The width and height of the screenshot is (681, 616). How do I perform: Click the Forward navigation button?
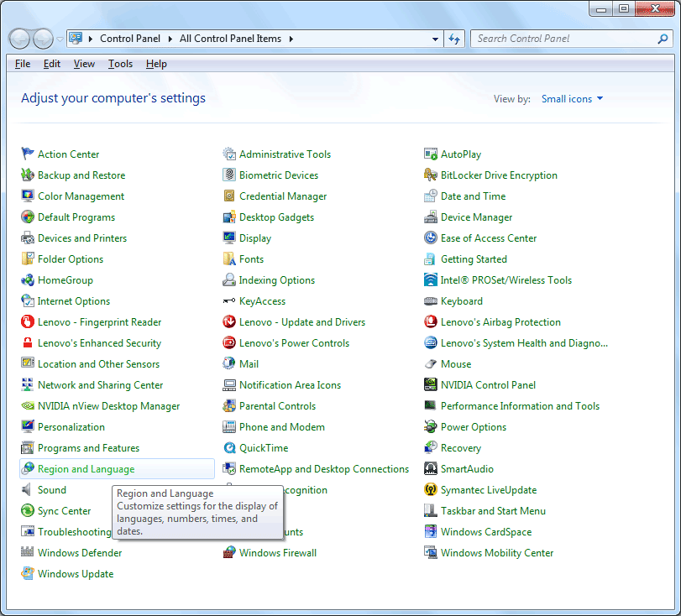coord(43,39)
